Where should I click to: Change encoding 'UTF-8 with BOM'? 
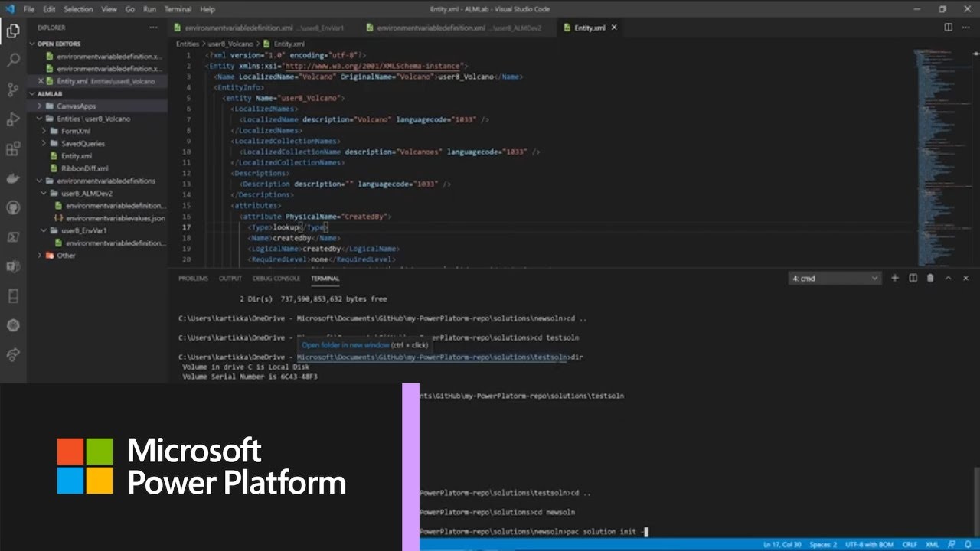tap(870, 544)
